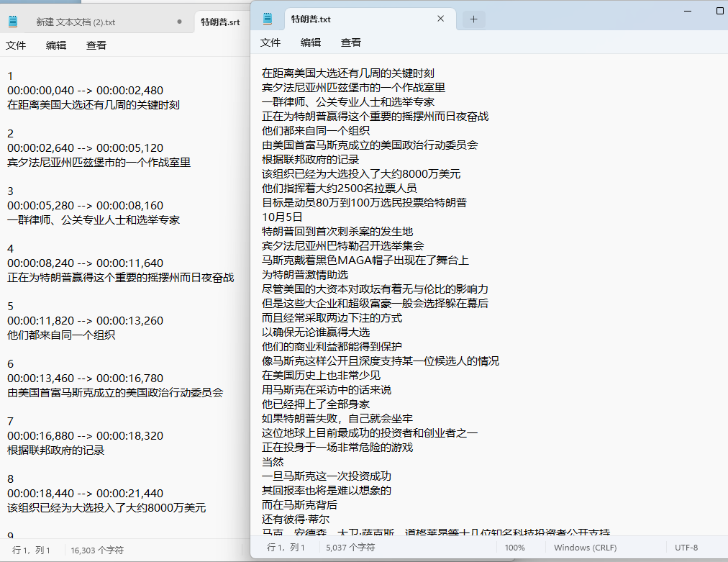Click timestamp 00:00:00,040 --> 00:00:02,480
This screenshot has width=728, height=562.
click(x=86, y=91)
